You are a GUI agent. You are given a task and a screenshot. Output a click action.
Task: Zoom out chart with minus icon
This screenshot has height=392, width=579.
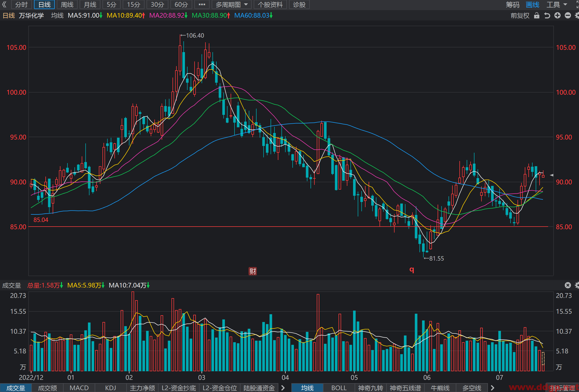(x=568, y=16)
